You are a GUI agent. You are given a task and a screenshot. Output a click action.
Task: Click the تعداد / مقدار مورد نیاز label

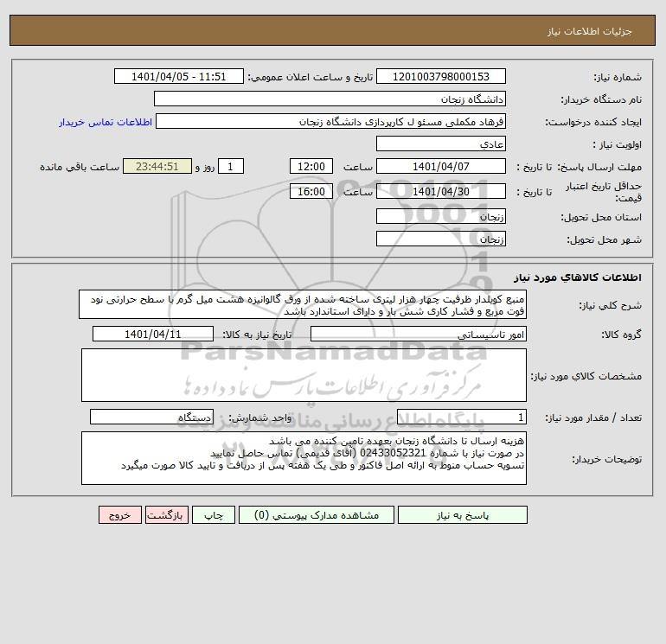point(593,418)
